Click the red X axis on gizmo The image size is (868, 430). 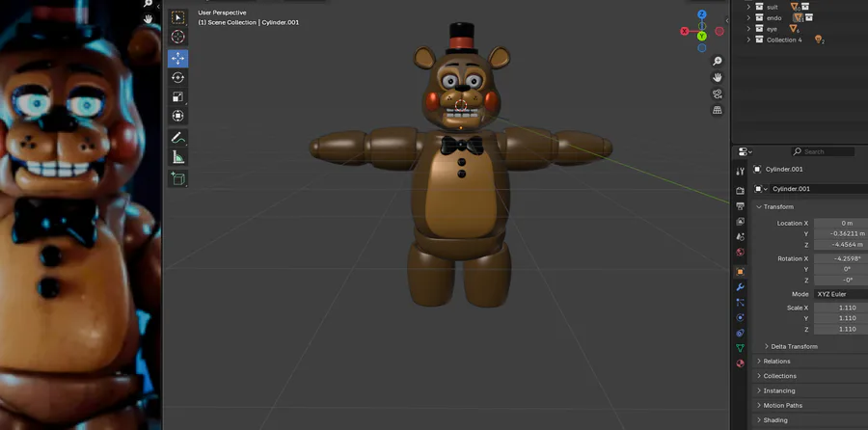point(684,31)
